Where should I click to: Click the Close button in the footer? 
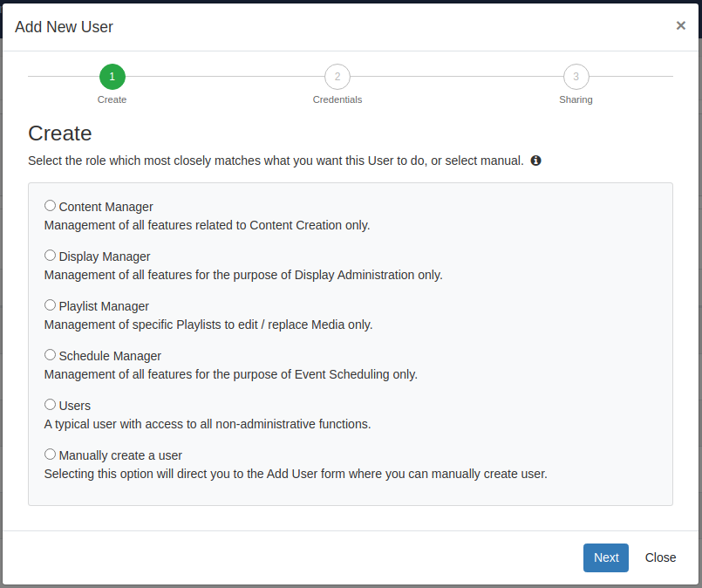coord(660,557)
